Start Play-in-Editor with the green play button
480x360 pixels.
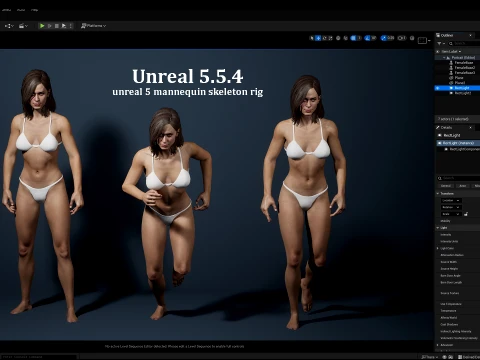coord(42,26)
